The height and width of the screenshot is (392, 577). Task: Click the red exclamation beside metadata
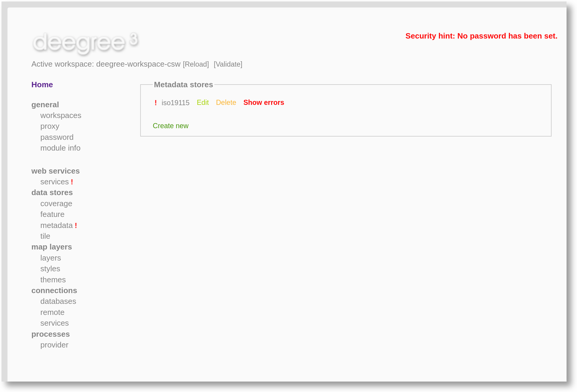pos(76,225)
